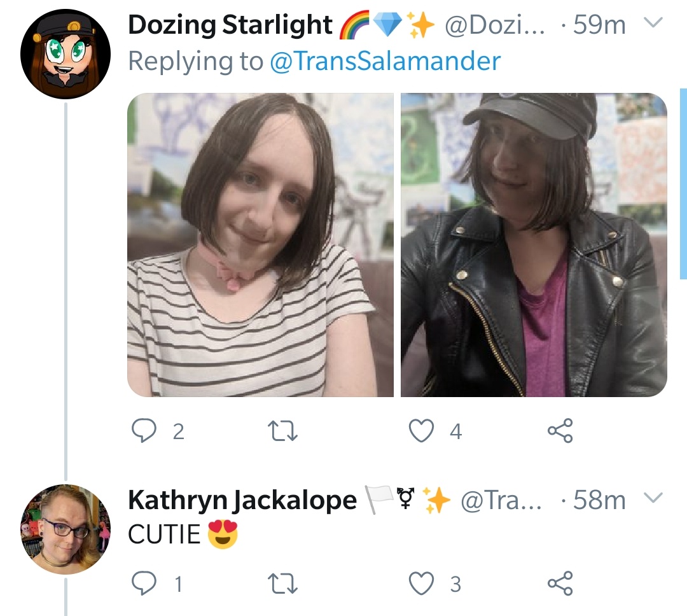Share Dozing Starlight's tweet

[x=560, y=431]
